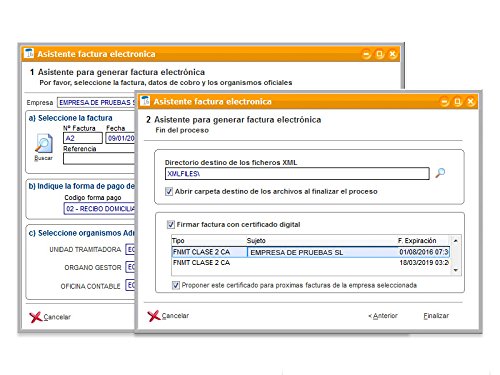The width and height of the screenshot is (500, 375).
Task: Click the Nº Factura field containing A2
Action: 83,138
